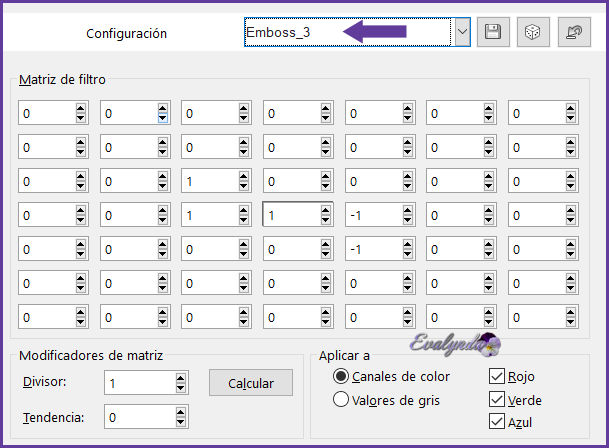Click the Divisor value input field
609x448 pixels.
(137, 383)
